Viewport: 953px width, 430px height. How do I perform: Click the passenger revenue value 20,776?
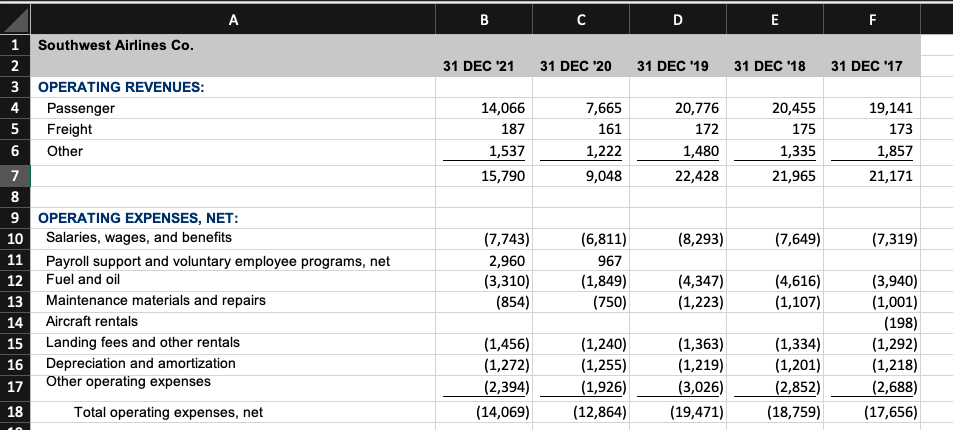pos(697,108)
